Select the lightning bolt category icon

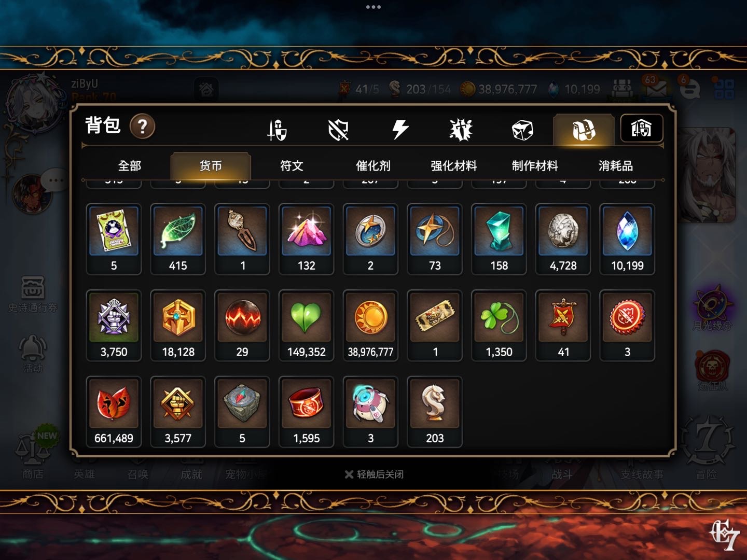pos(400,130)
